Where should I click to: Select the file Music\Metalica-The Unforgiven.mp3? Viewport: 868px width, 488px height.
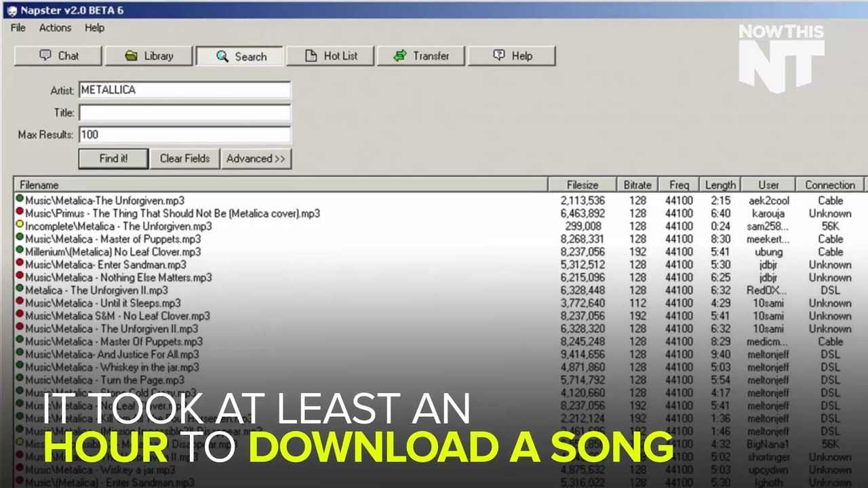point(104,201)
